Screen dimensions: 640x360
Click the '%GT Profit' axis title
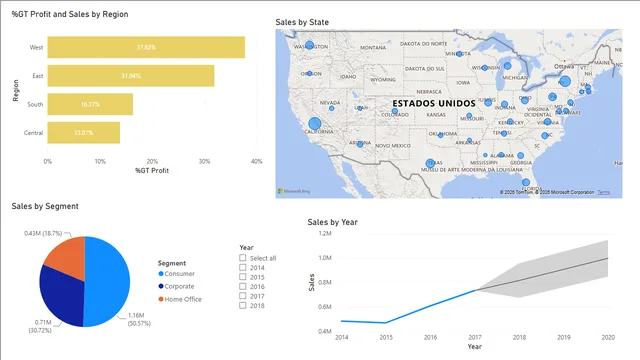point(152,171)
